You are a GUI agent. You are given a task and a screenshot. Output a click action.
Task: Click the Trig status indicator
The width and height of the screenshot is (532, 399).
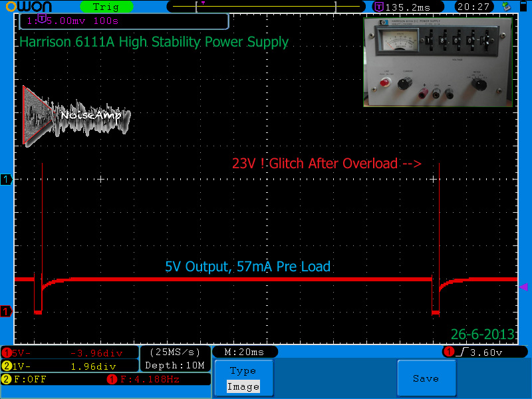106,7
